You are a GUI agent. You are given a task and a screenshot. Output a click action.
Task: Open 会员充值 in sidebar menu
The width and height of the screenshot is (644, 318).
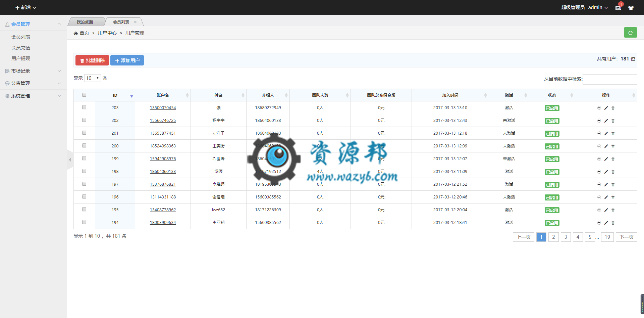click(x=21, y=48)
